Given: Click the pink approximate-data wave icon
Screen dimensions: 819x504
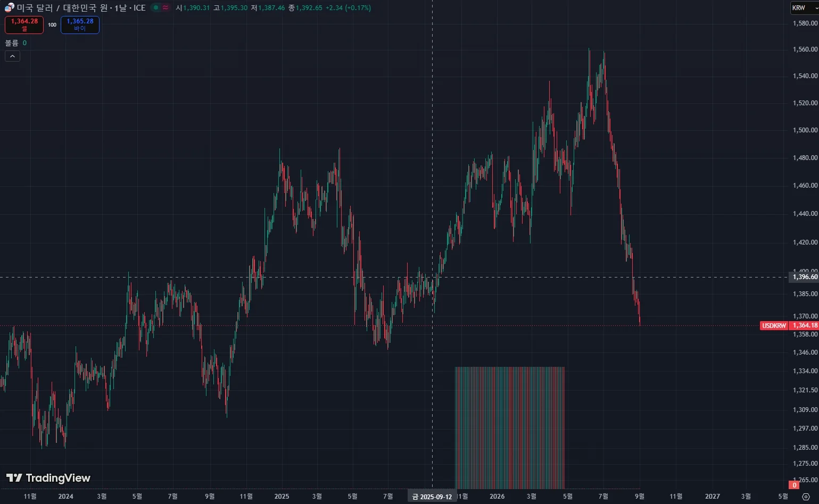Looking at the screenshot, I should tap(166, 7).
